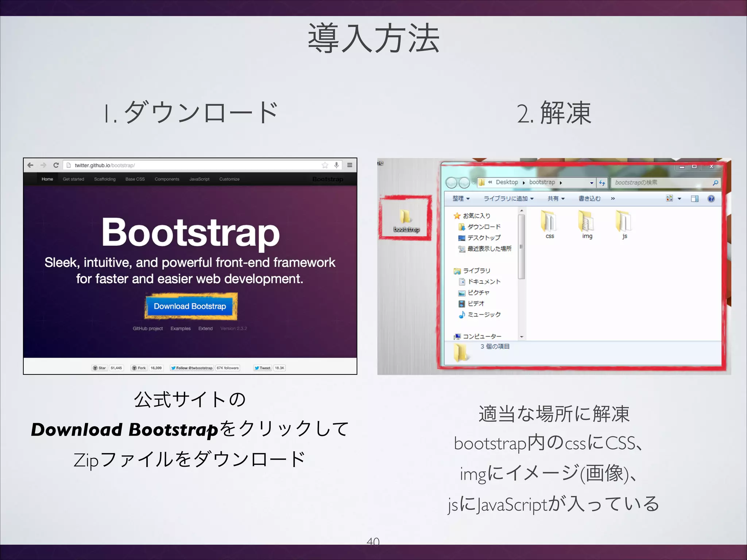Open the browser hamburger menu
Screen dimensions: 747x560
pyautogui.click(x=350, y=165)
